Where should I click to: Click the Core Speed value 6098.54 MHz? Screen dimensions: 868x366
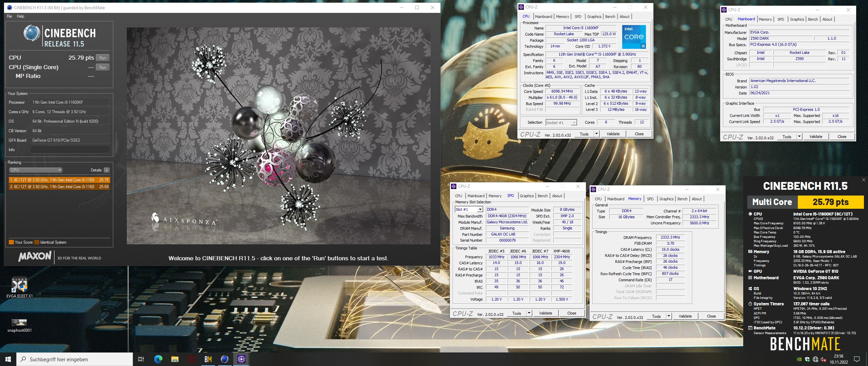[562, 91]
